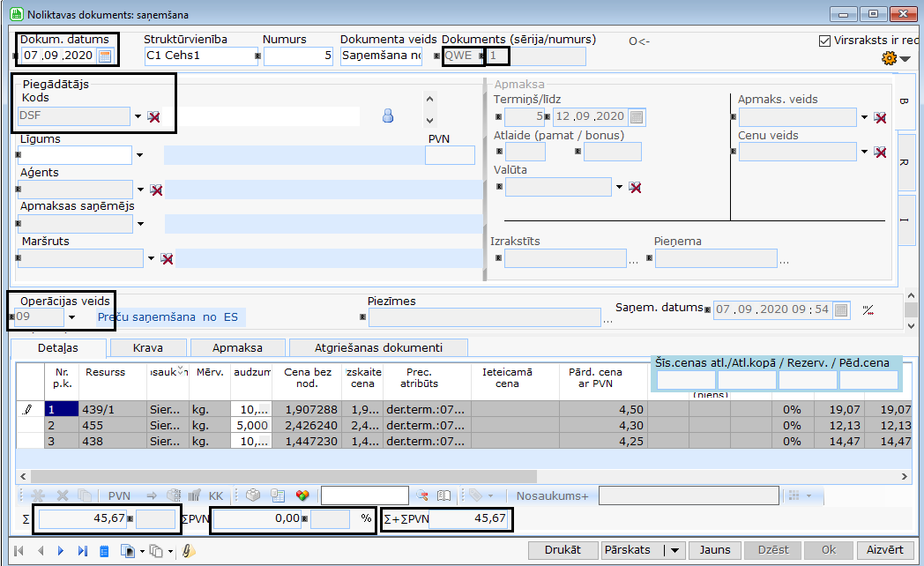Click the Piezīmes notes input field
924x566 pixels.
pos(484,317)
